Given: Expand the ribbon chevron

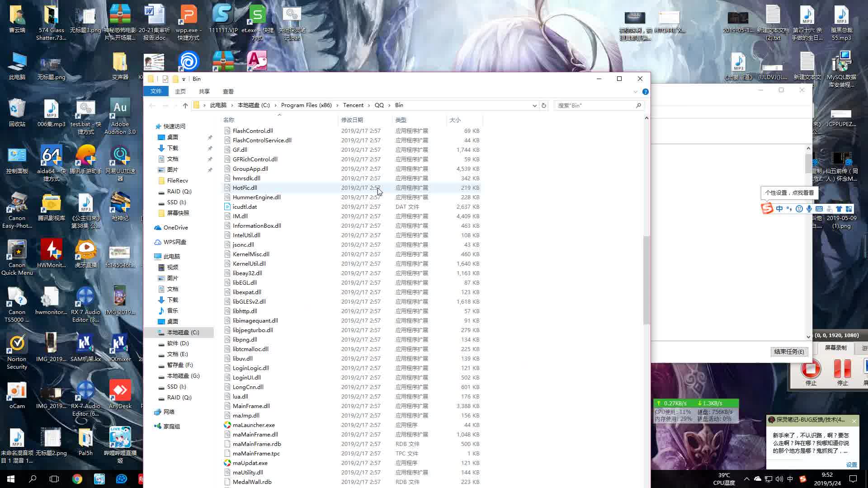Looking at the screenshot, I should (635, 91).
